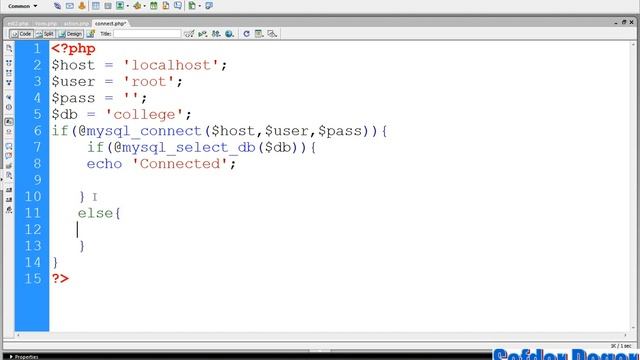Indent Code in coding toolbar
Screen dimensions: 640x360
point(9,190)
